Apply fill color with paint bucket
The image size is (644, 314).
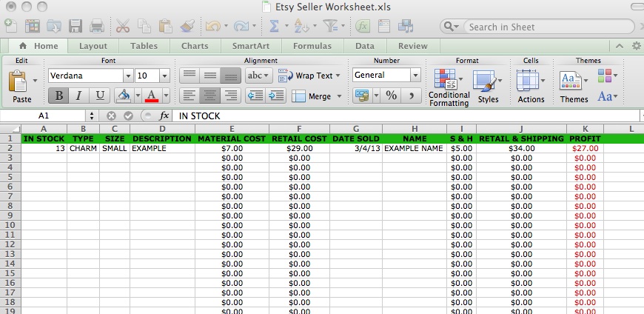pyautogui.click(x=124, y=96)
